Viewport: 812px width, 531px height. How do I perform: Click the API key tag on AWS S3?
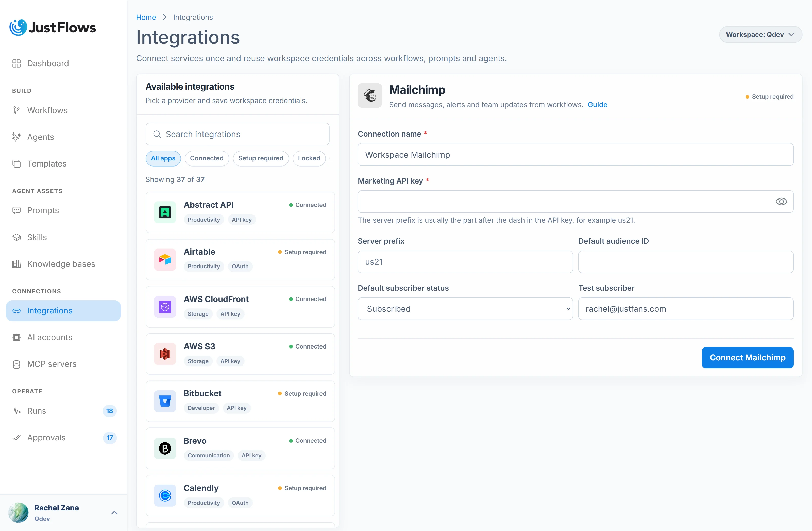tap(230, 361)
